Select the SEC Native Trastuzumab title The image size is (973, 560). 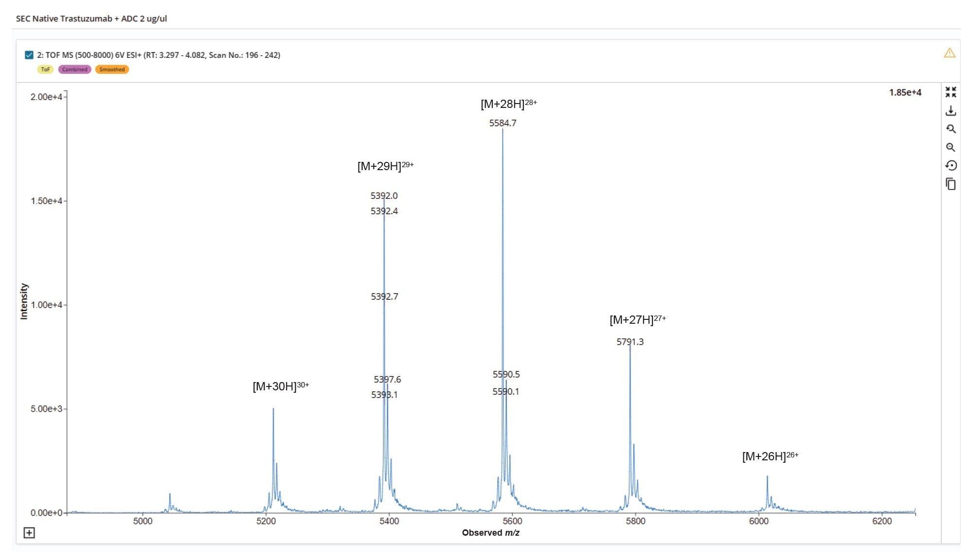[x=91, y=19]
